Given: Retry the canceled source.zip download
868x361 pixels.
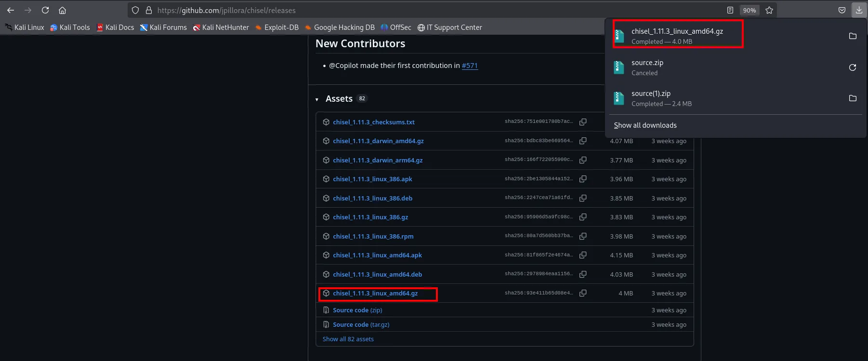Looking at the screenshot, I should click(853, 67).
